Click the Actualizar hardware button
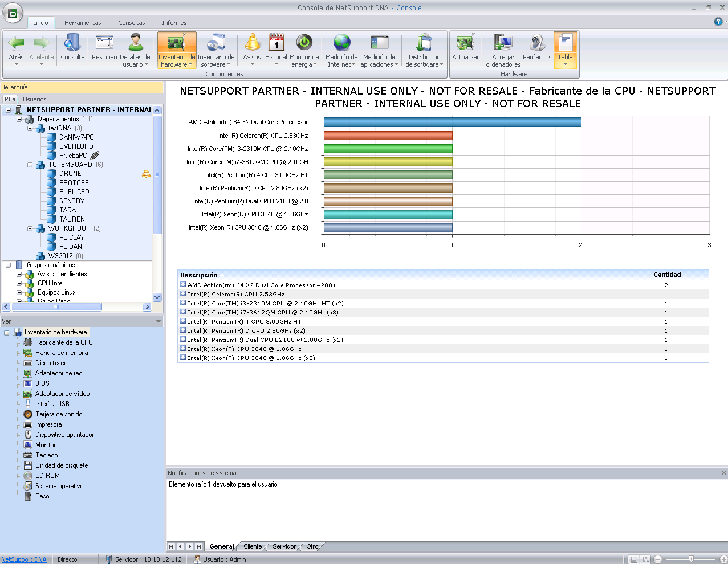This screenshot has height=564, width=728. tap(466, 50)
